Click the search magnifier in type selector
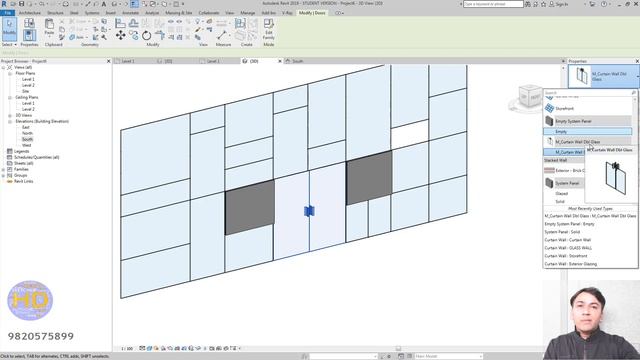This screenshot has width=640, height=360. pyautogui.click(x=633, y=93)
